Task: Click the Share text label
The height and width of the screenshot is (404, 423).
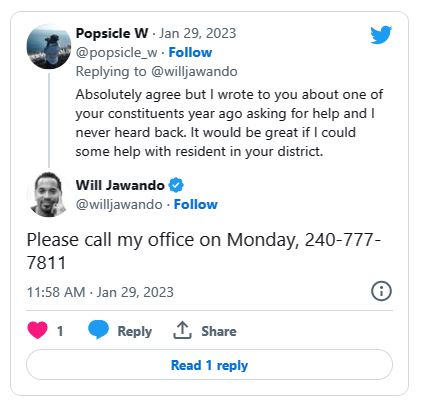Action: point(219,331)
